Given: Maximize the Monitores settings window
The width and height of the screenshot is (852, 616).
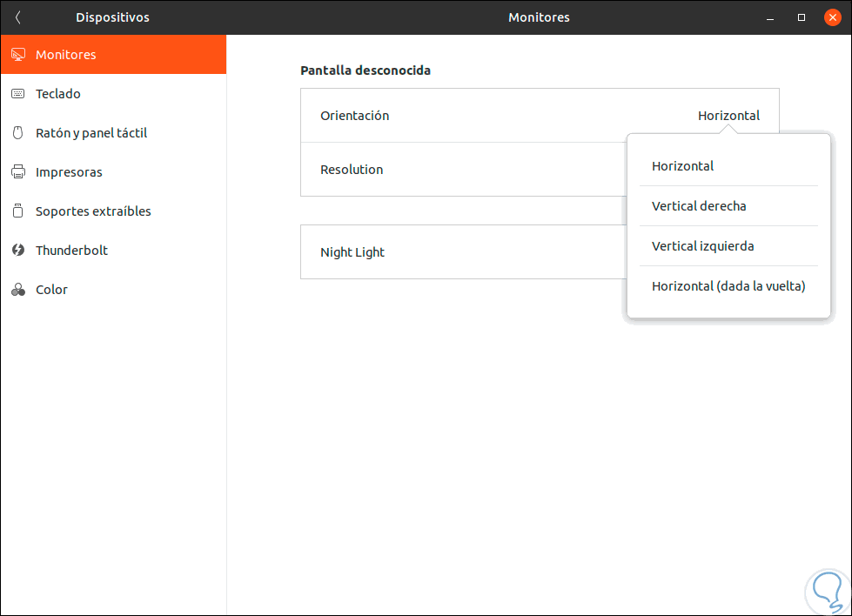Looking at the screenshot, I should pos(802,17).
